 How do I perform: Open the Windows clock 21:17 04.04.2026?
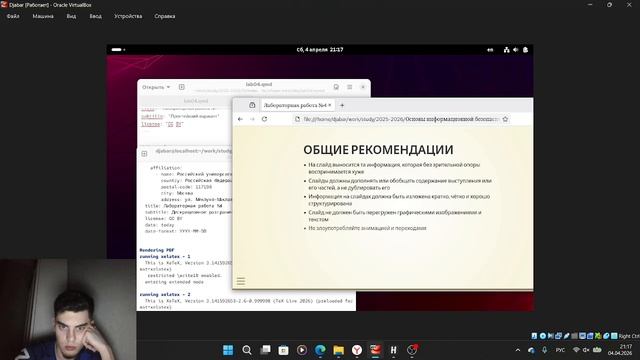(620, 350)
